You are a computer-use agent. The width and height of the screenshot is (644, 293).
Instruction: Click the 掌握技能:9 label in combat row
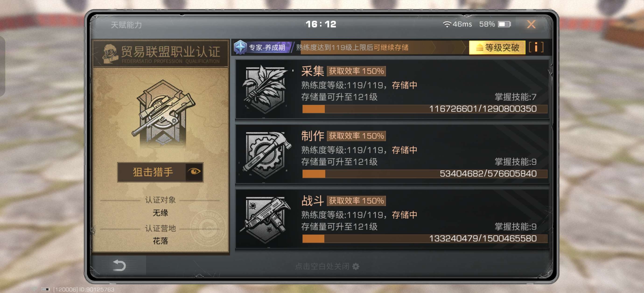coord(515,227)
